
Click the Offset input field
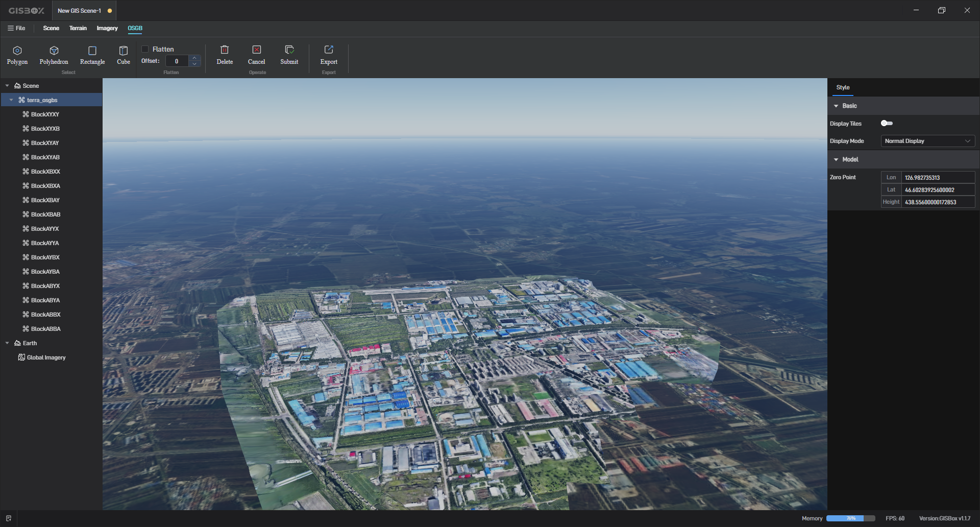click(x=177, y=61)
